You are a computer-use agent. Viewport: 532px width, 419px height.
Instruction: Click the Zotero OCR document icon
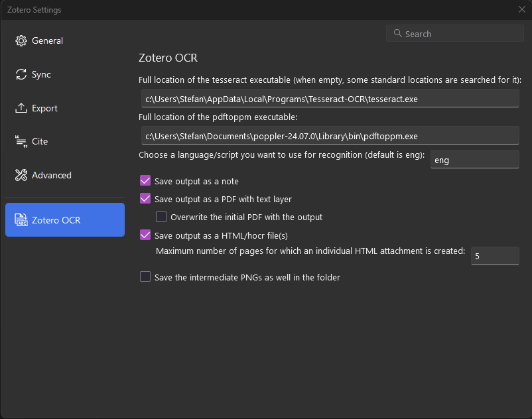(21, 220)
